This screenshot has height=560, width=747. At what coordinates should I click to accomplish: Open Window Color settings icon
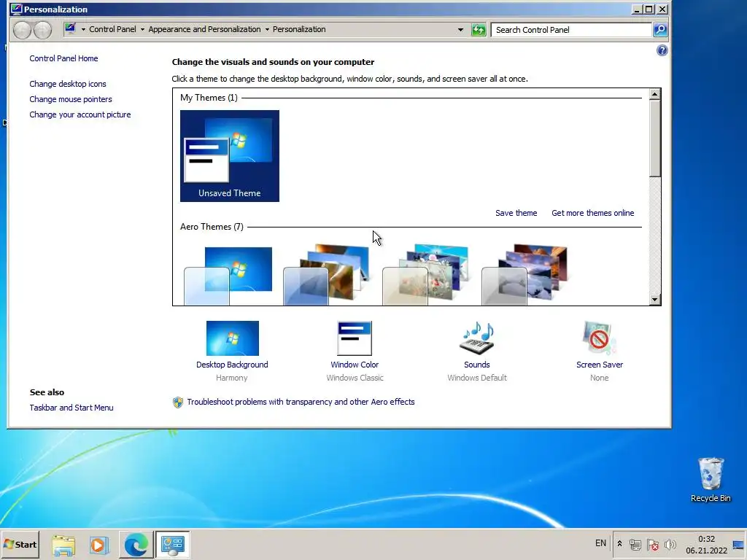point(355,338)
